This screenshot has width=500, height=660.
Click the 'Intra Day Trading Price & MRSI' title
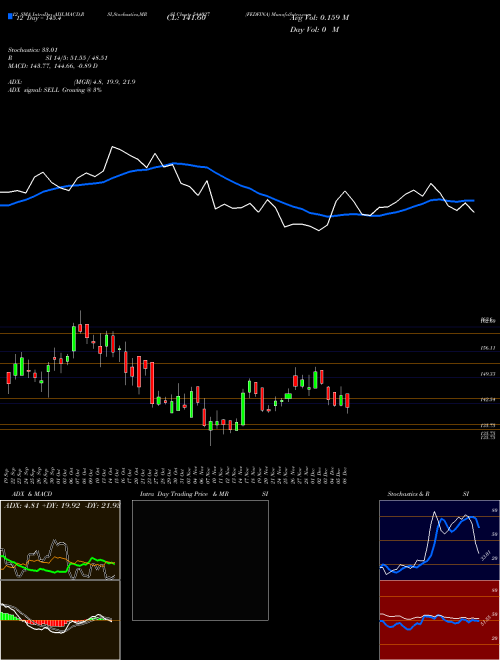[204, 494]
